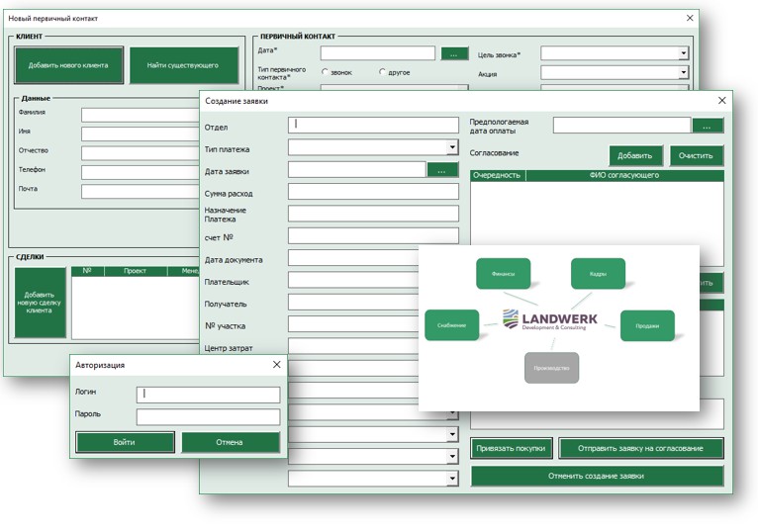
Task: Click the 'Отдел' input field
Action: click(x=373, y=125)
